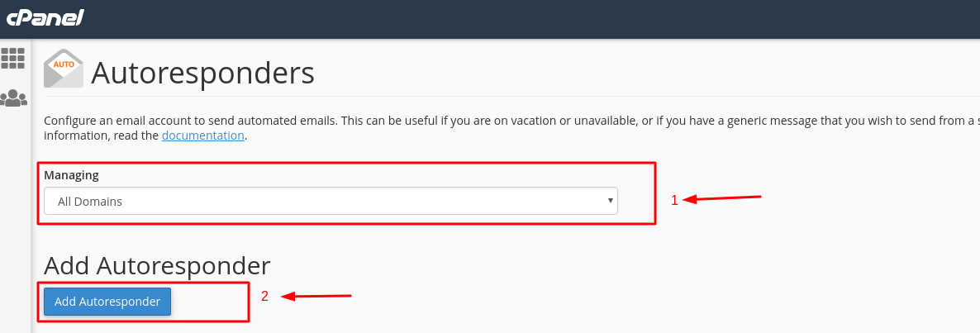The width and height of the screenshot is (980, 333).
Task: Click the red arrow pointing at Managing
Action: click(725, 198)
